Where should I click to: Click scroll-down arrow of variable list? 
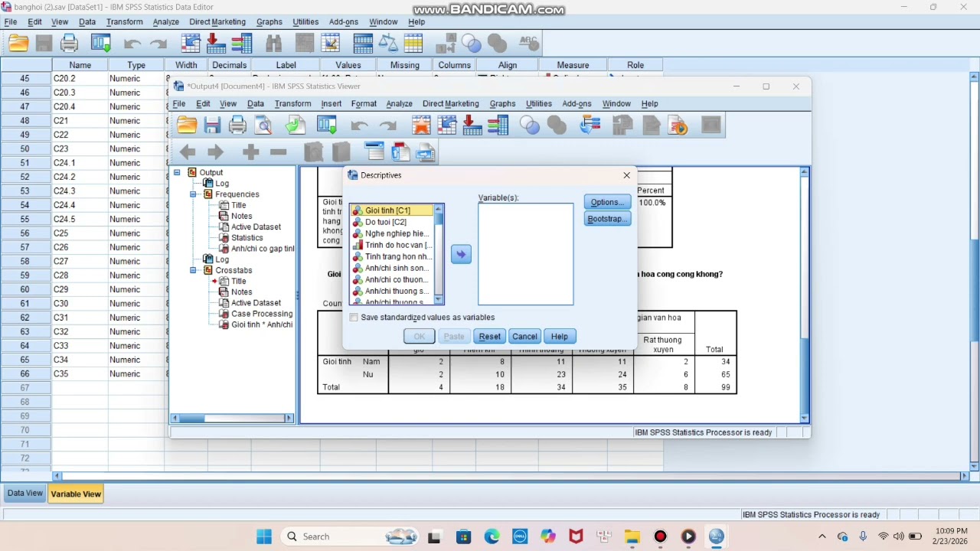pyautogui.click(x=439, y=300)
